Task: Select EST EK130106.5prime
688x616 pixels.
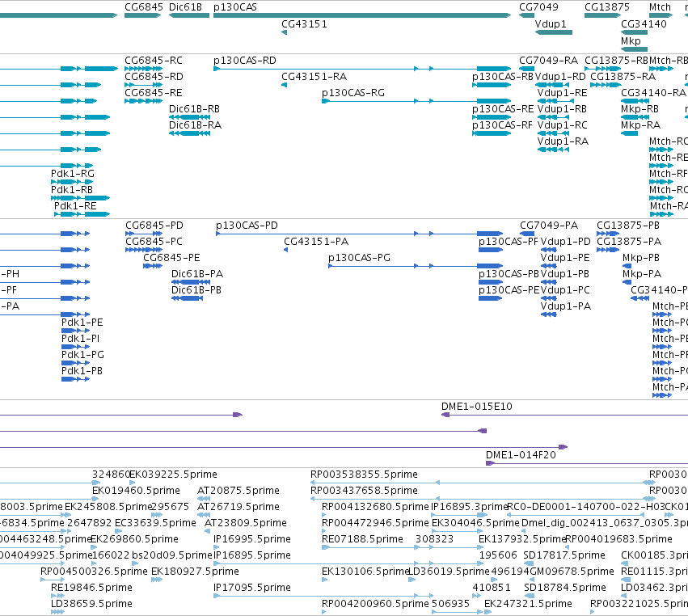Action: click(365, 572)
